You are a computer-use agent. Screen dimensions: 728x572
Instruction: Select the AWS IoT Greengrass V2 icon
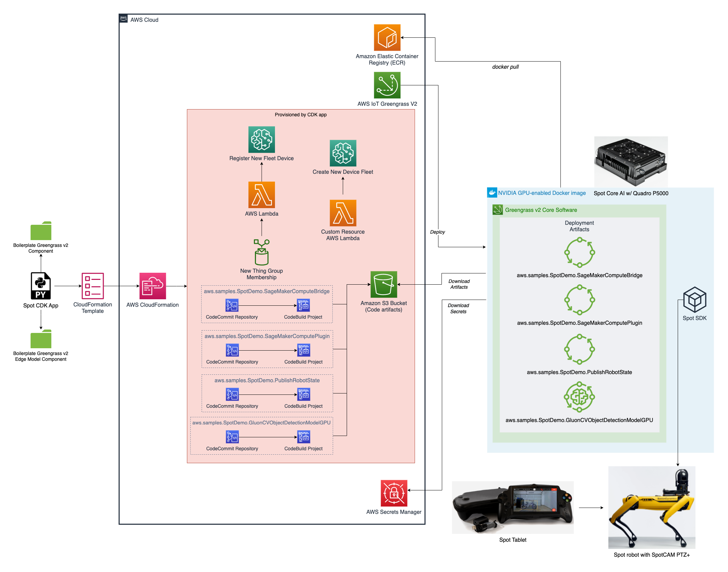coord(387,85)
